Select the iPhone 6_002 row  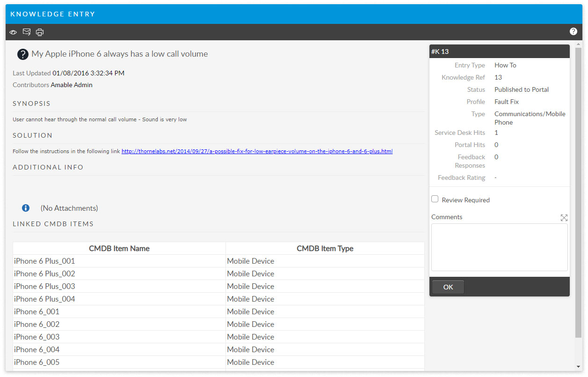[x=218, y=324]
